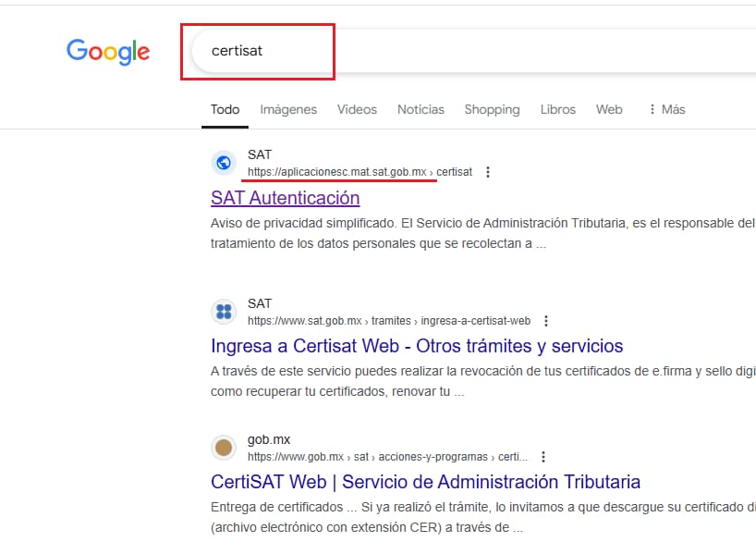Open CertiSAT Web Servicio de Administración Tributaria link

click(x=425, y=482)
